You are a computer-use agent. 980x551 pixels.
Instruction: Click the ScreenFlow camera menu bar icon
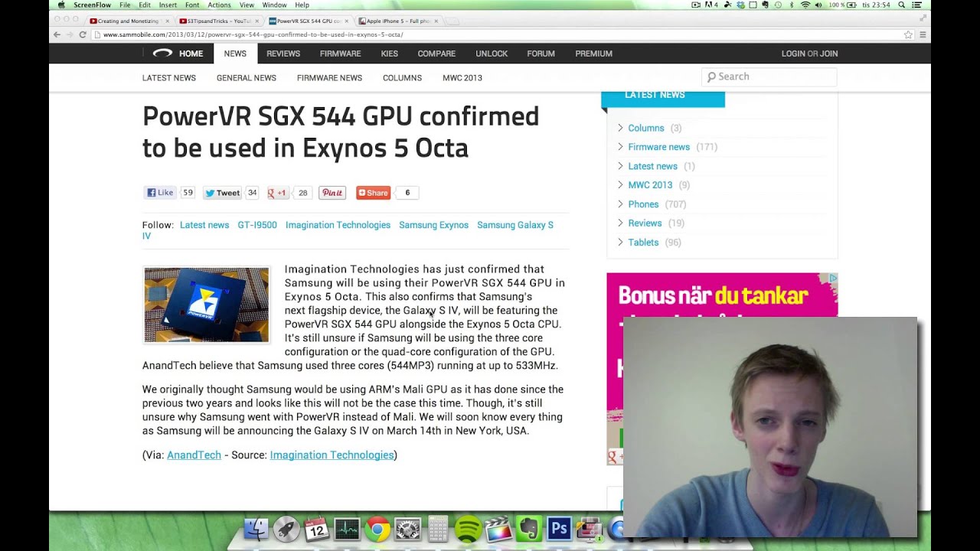click(x=696, y=5)
